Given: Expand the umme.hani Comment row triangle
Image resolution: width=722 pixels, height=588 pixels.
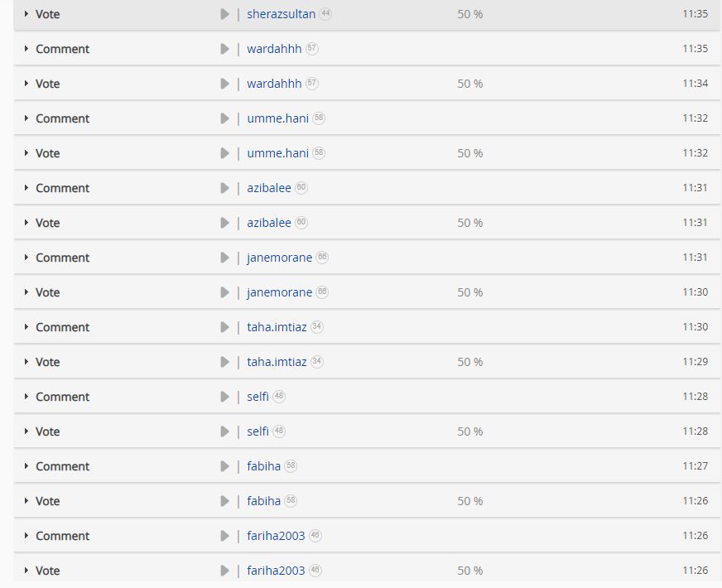Looking at the screenshot, I should 26,118.
